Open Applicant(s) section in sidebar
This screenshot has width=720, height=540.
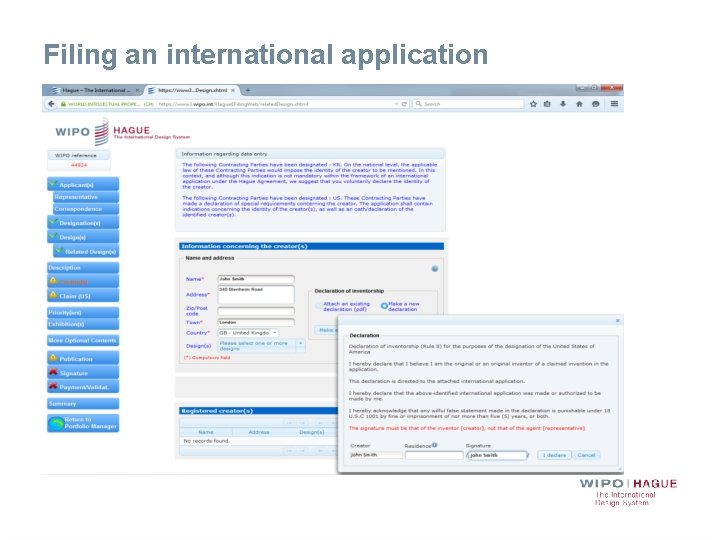(x=83, y=184)
